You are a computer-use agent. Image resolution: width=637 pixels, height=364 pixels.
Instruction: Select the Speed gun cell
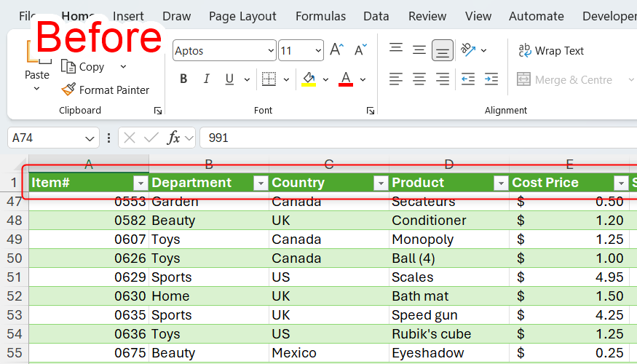[449, 314]
